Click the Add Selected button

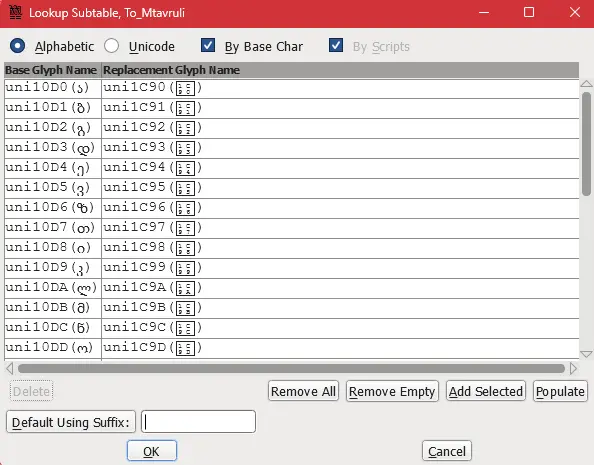(486, 391)
